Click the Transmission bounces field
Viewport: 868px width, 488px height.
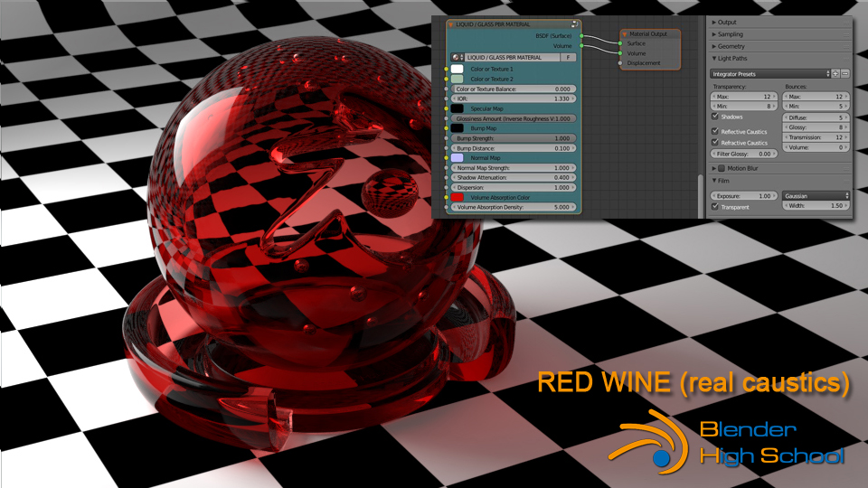point(816,137)
